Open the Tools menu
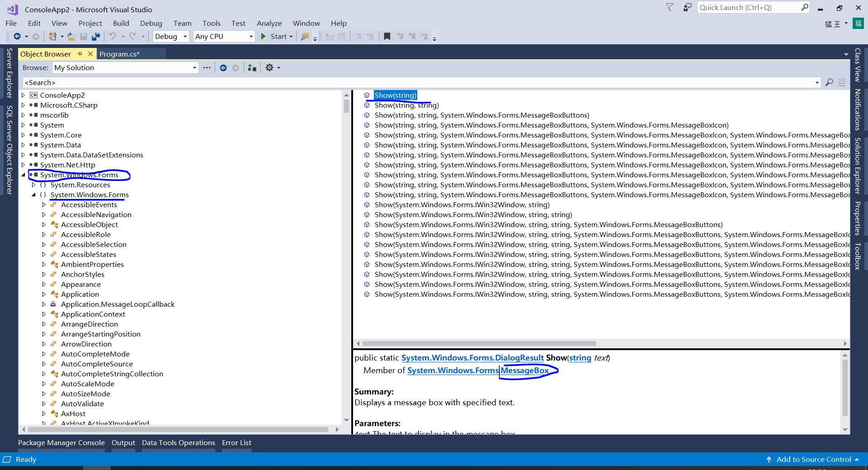 click(x=212, y=24)
